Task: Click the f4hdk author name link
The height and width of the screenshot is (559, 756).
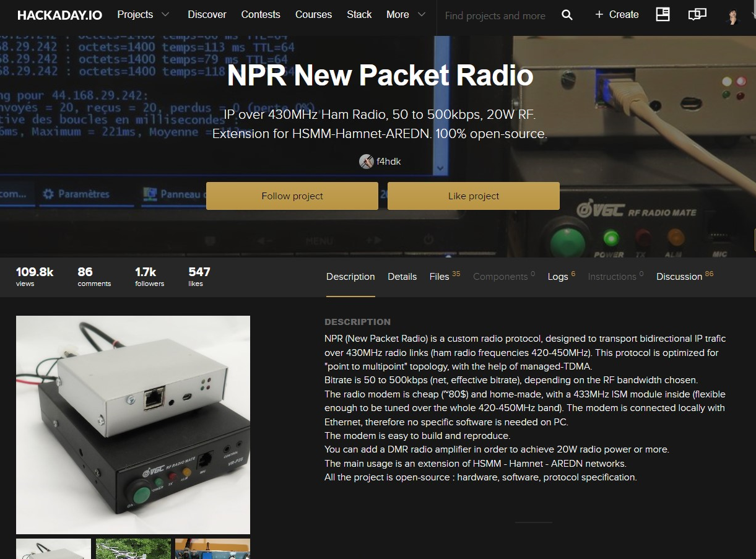Action: (389, 162)
